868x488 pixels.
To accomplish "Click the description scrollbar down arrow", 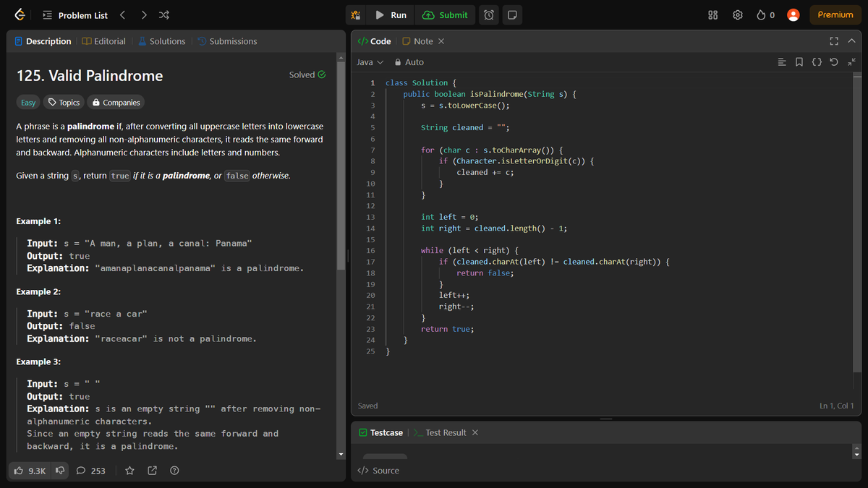I will tap(341, 454).
